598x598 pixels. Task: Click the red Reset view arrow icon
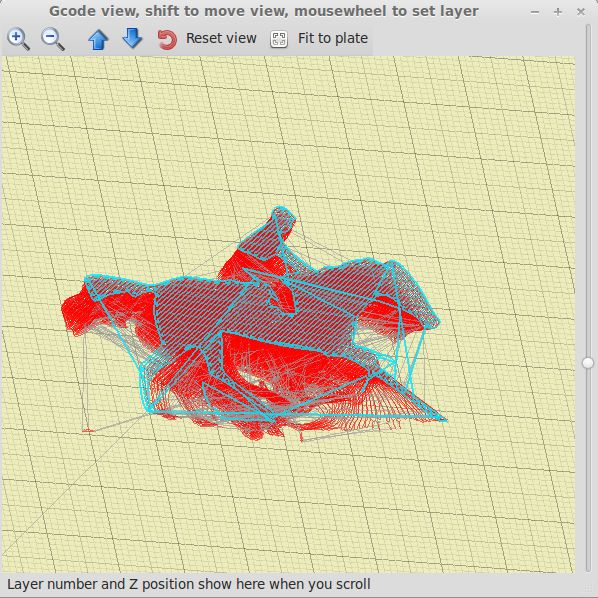point(167,39)
